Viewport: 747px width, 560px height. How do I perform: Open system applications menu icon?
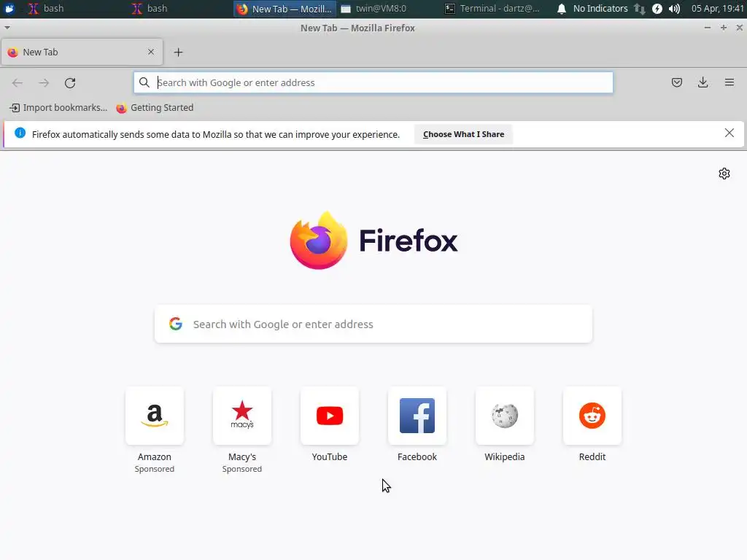[x=9, y=9]
